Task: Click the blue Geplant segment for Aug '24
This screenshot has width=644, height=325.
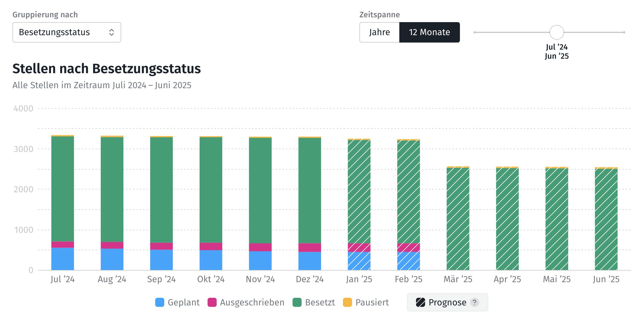Action: (x=112, y=259)
